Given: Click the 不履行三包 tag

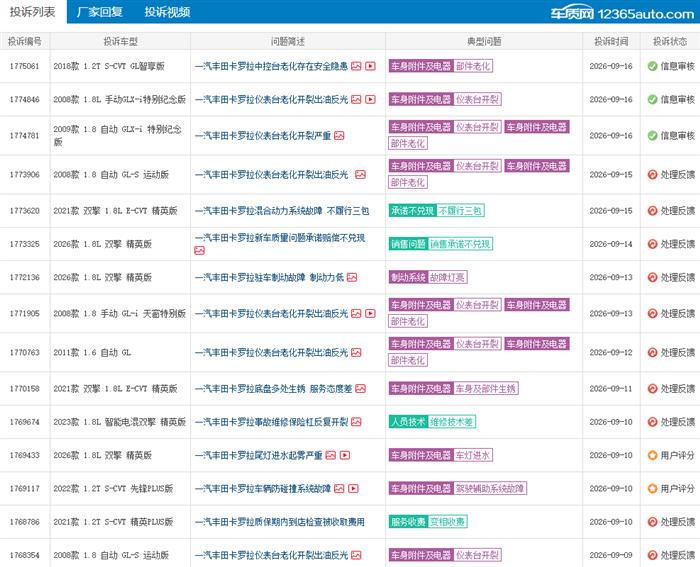Looking at the screenshot, I should click(460, 211).
